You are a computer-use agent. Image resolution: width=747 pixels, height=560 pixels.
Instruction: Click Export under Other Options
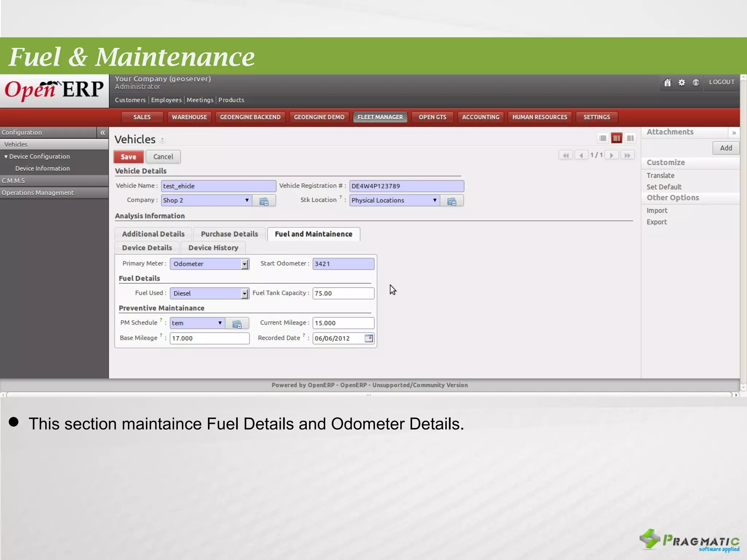[657, 222]
